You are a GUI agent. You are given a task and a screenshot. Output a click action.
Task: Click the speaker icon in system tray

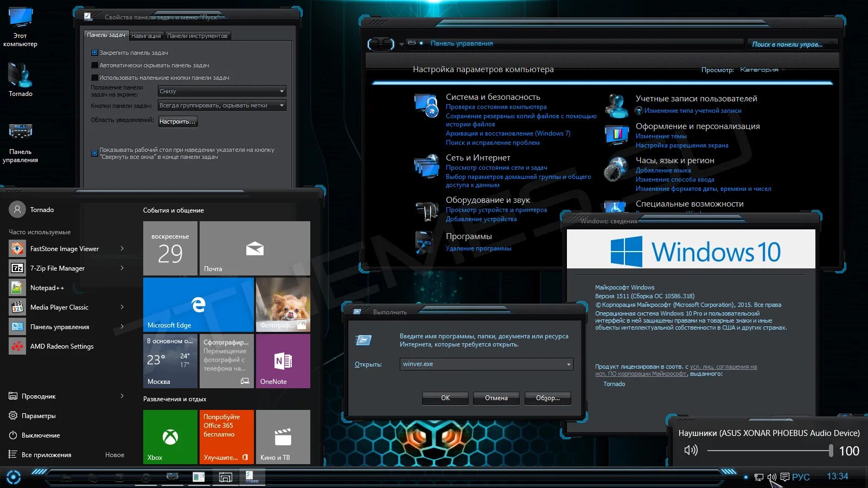(x=772, y=477)
